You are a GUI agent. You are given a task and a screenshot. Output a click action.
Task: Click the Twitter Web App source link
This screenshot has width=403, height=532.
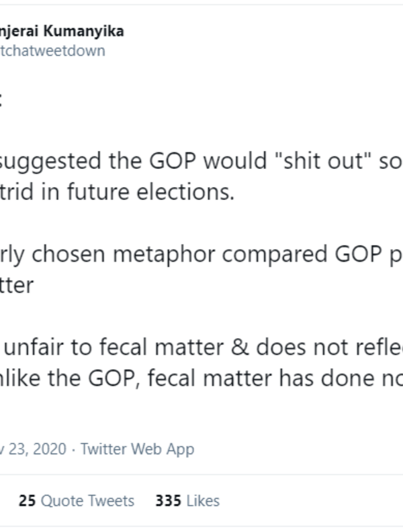pyautogui.click(x=138, y=449)
